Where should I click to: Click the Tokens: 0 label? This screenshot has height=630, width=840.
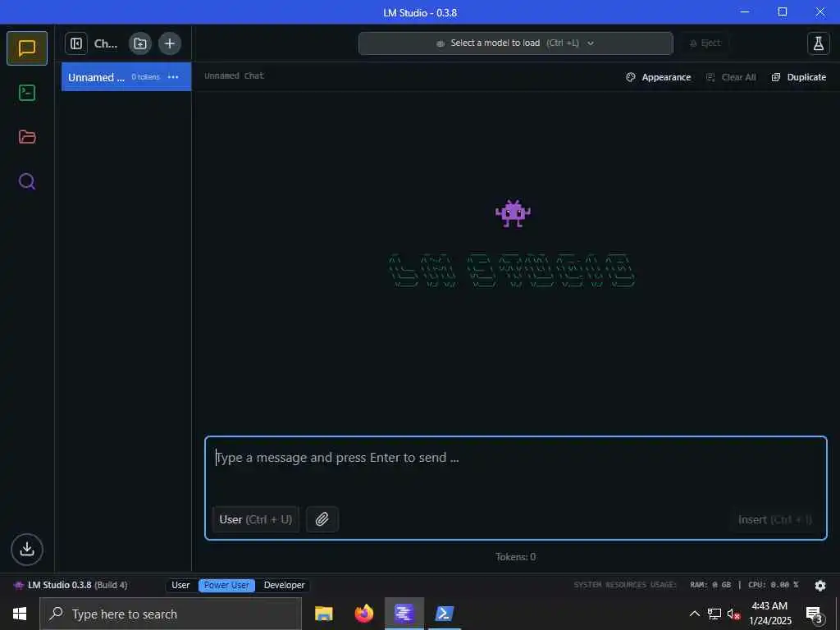515,557
